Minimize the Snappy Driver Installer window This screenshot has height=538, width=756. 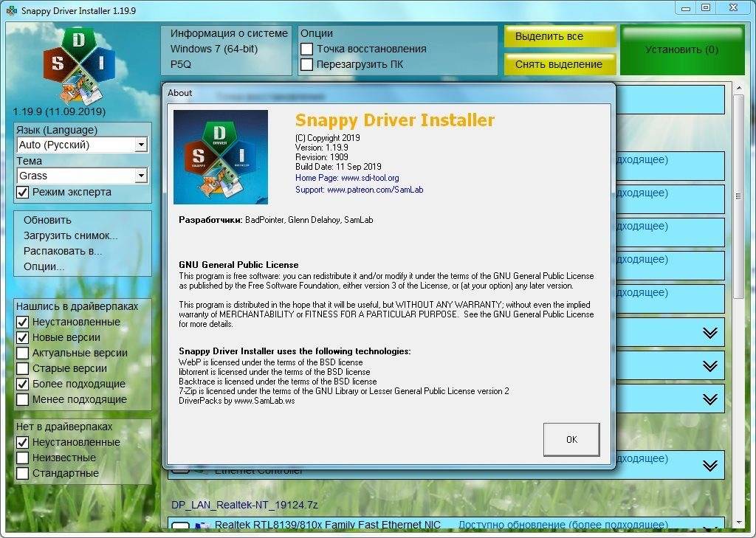[x=686, y=8]
